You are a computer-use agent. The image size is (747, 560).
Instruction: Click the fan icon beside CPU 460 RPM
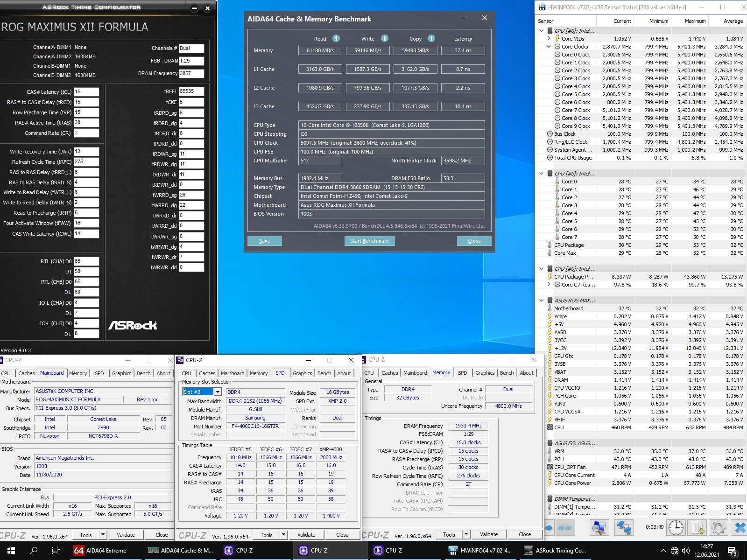[550, 427]
